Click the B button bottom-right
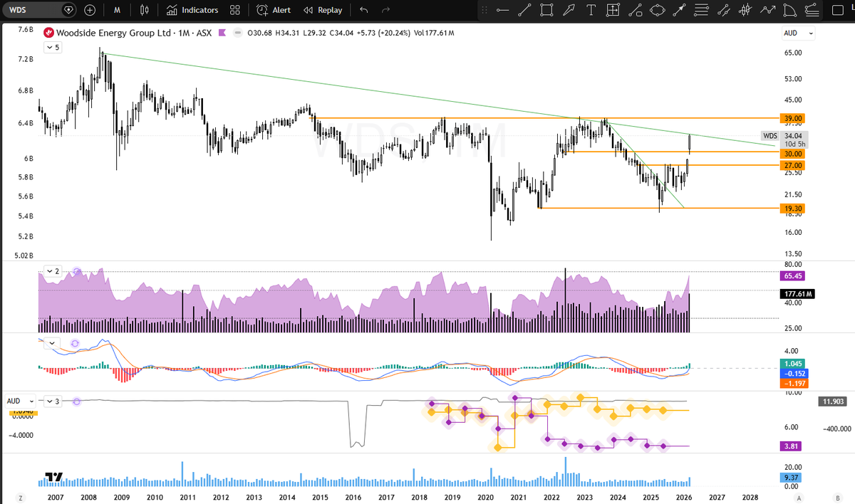This screenshot has height=504, width=855. (x=838, y=497)
